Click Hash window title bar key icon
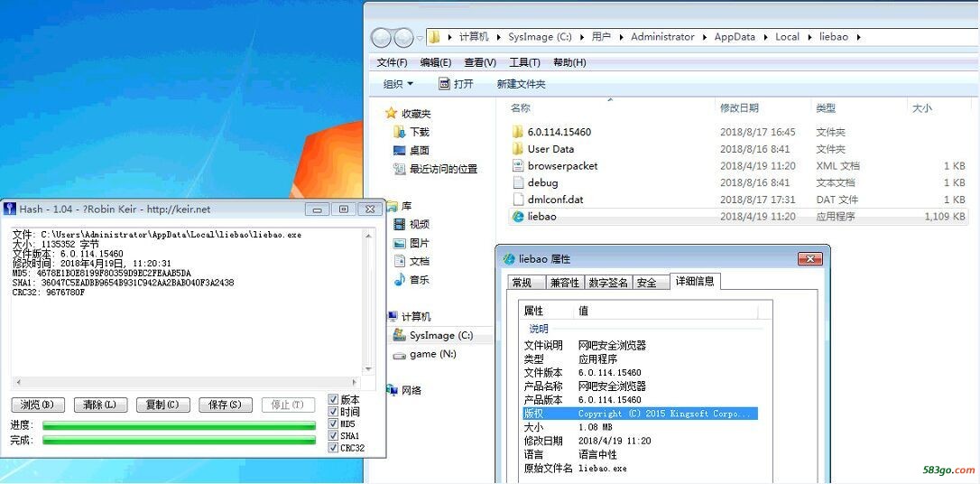 [11, 209]
